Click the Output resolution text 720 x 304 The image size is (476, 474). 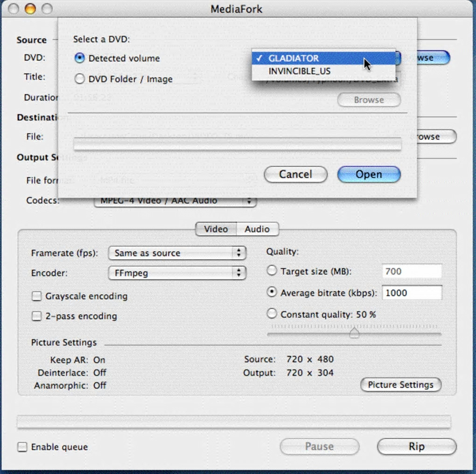pos(310,373)
